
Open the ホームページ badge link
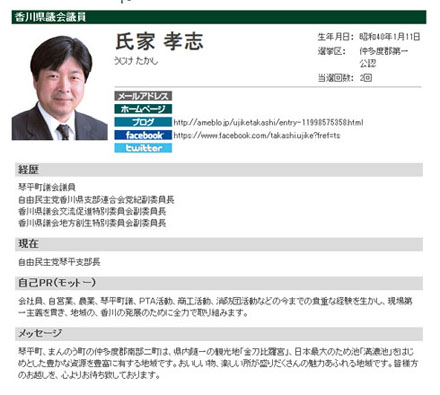143,109
